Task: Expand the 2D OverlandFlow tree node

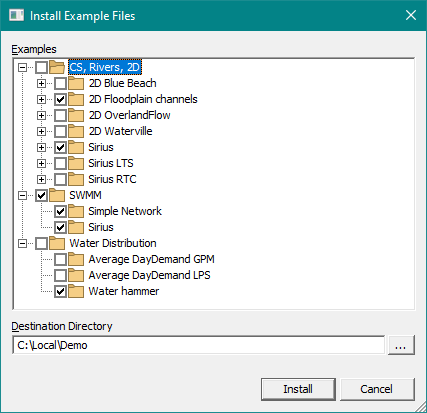Action: (x=41, y=115)
